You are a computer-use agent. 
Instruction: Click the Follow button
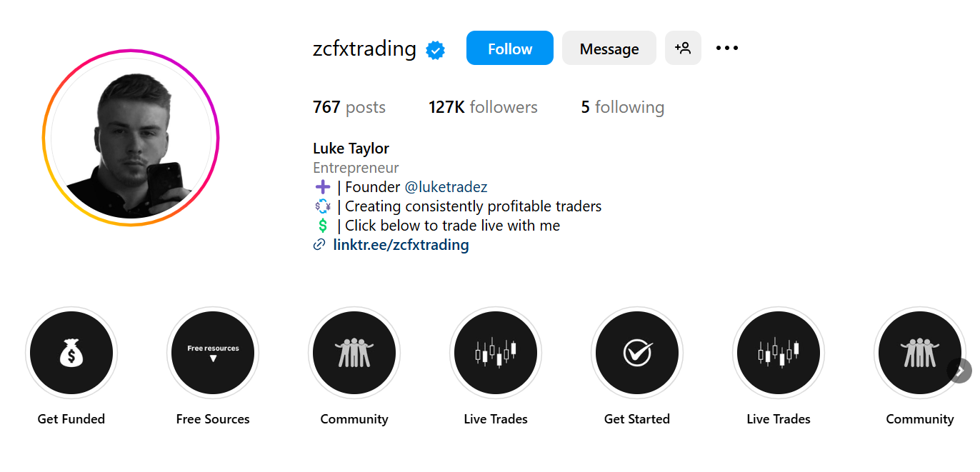(x=509, y=48)
